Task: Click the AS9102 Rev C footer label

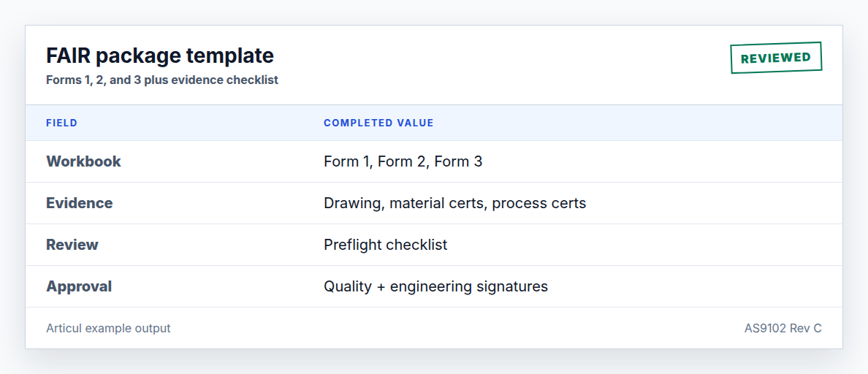Action: pyautogui.click(x=783, y=328)
